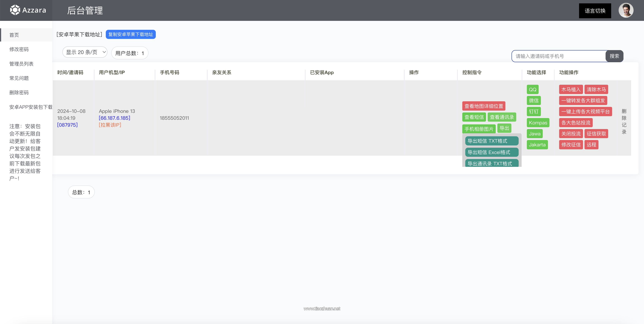The image size is (644, 324).
Task: Expand the 显示 20 条/页 page-size dropdown
Action: [x=85, y=52]
